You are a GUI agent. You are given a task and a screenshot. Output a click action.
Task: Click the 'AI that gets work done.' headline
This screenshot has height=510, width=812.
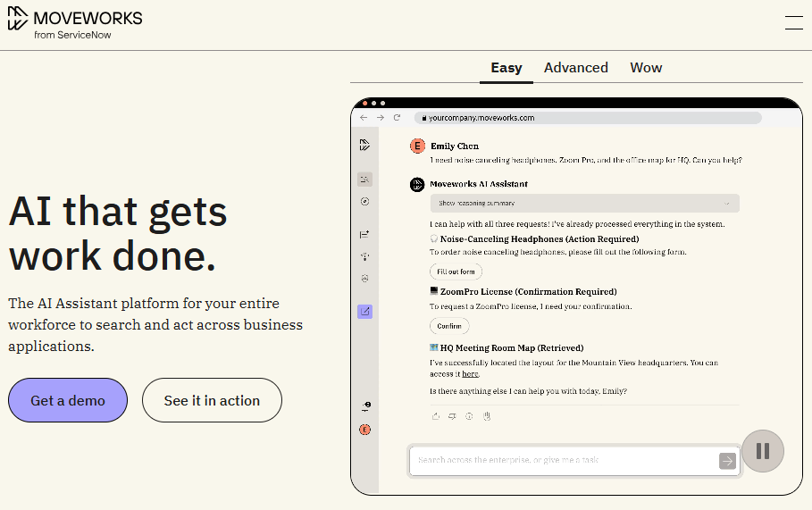click(118, 233)
